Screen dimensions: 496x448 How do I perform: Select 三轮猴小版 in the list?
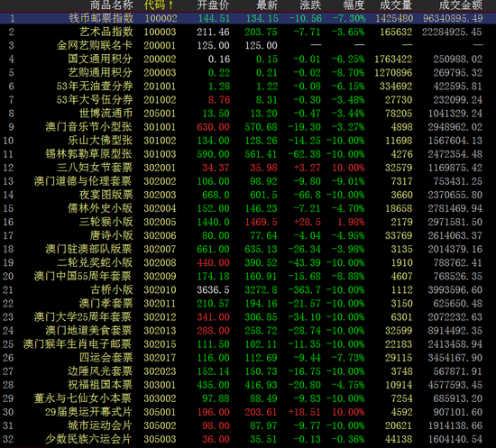click(x=106, y=222)
